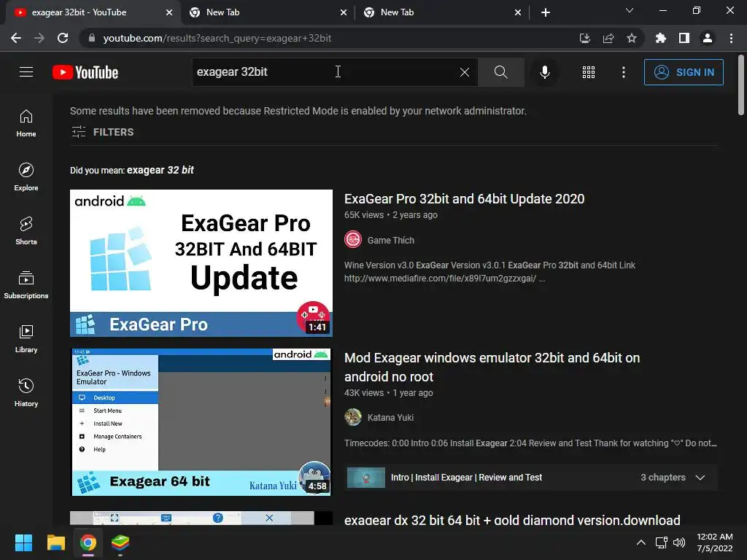Open the search FILTERS options

pos(102,132)
